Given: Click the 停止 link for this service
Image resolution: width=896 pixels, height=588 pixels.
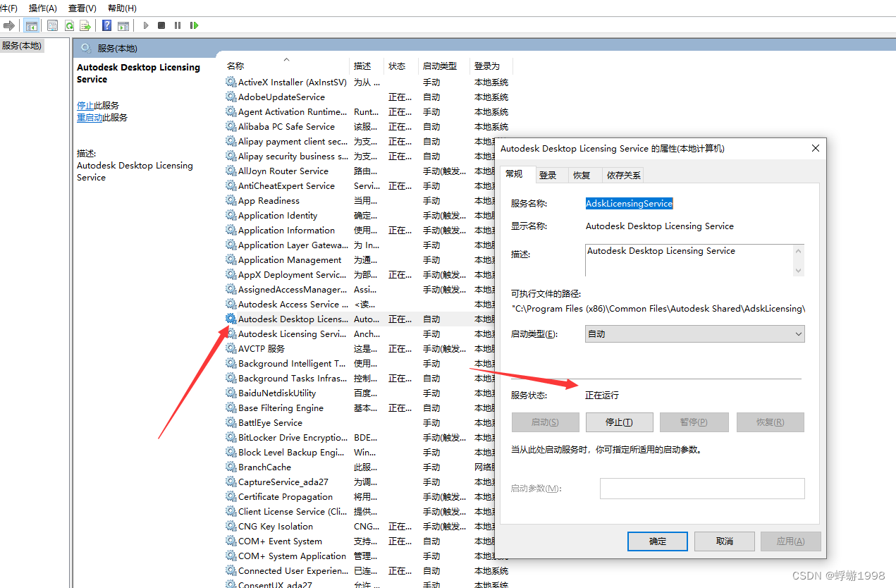Looking at the screenshot, I should click(85, 105).
